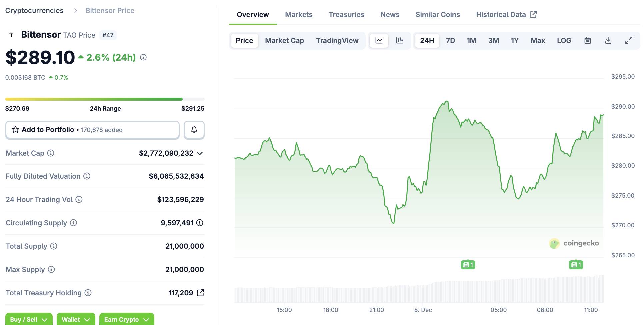Open Total Treasury Holding external link icon
Screen dimensions: 644x325
[x=200, y=293]
